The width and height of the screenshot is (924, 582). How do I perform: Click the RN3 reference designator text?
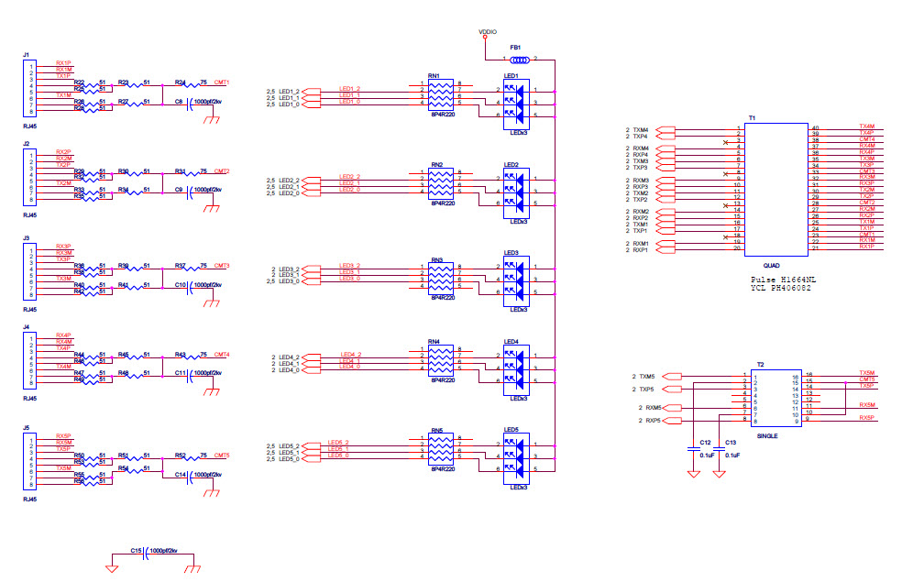pyautogui.click(x=438, y=258)
